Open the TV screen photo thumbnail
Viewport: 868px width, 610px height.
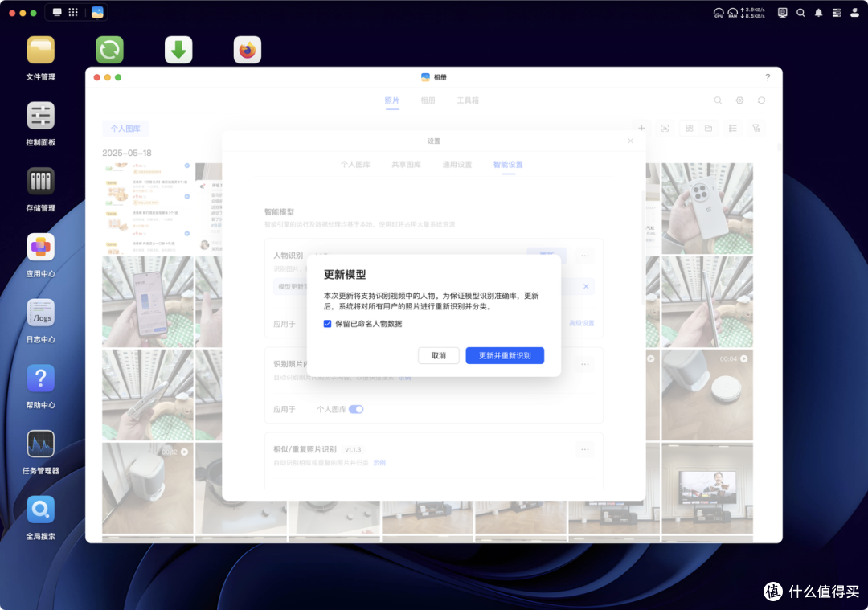[707, 488]
